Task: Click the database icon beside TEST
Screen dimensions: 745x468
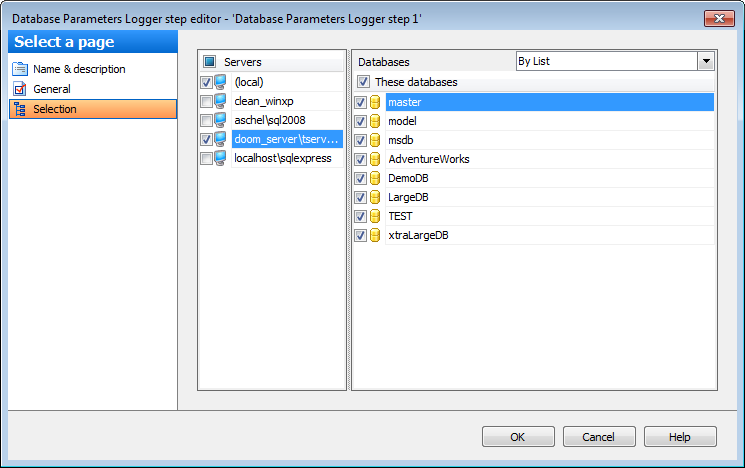Action: 375,216
